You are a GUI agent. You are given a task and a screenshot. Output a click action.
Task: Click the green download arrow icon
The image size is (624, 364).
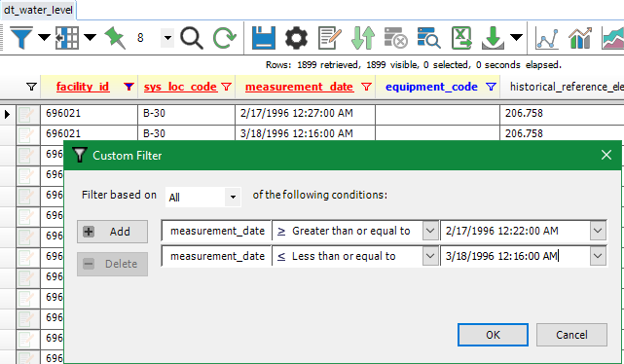[493, 38]
